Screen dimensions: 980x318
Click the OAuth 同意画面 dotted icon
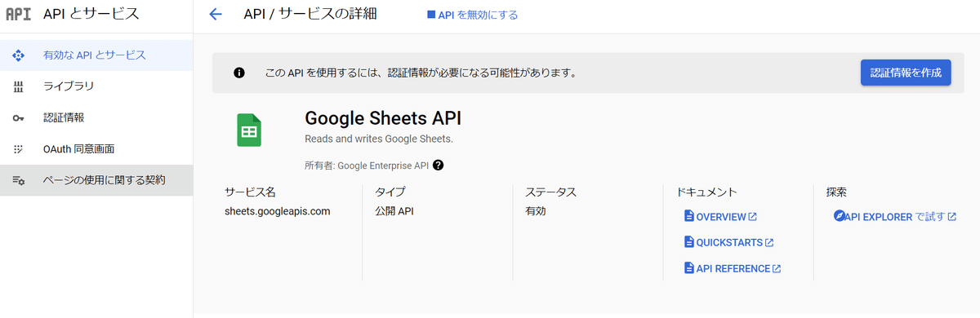18,148
